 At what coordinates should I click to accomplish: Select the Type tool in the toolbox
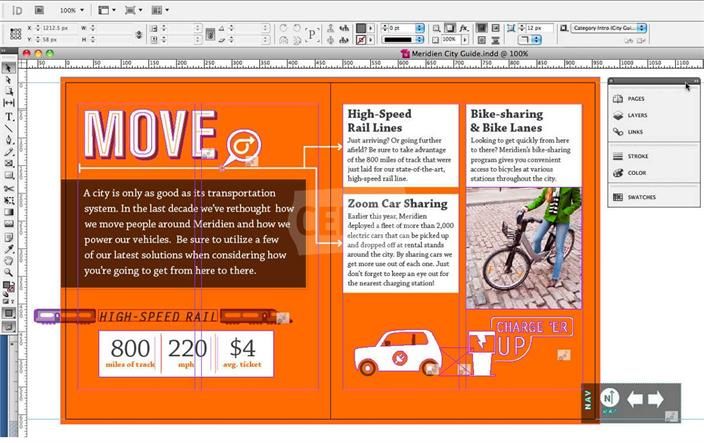coord(9,116)
